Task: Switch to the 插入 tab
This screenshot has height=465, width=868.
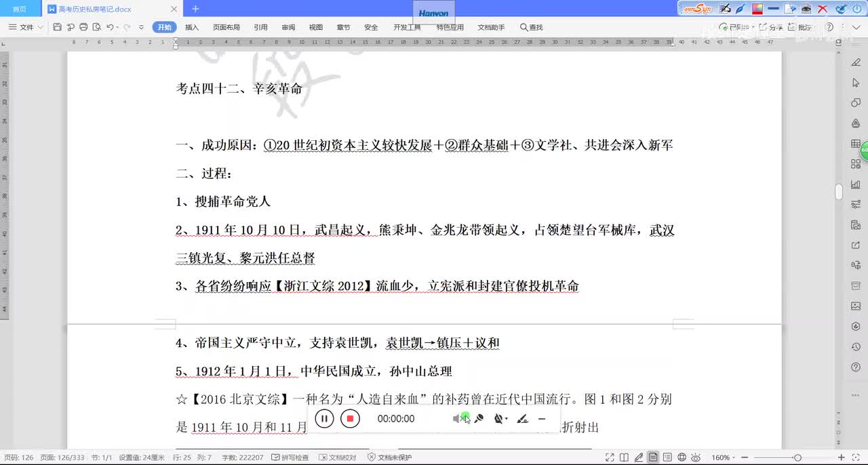Action: tap(192, 27)
